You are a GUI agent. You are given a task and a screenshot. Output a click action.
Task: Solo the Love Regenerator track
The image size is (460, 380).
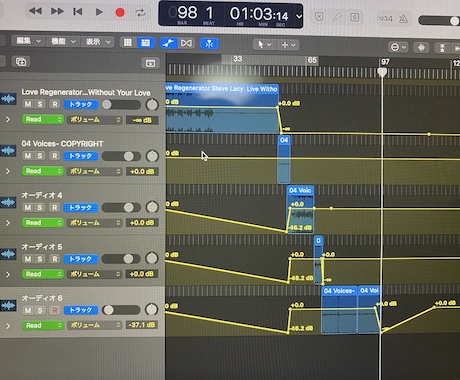pos(40,104)
